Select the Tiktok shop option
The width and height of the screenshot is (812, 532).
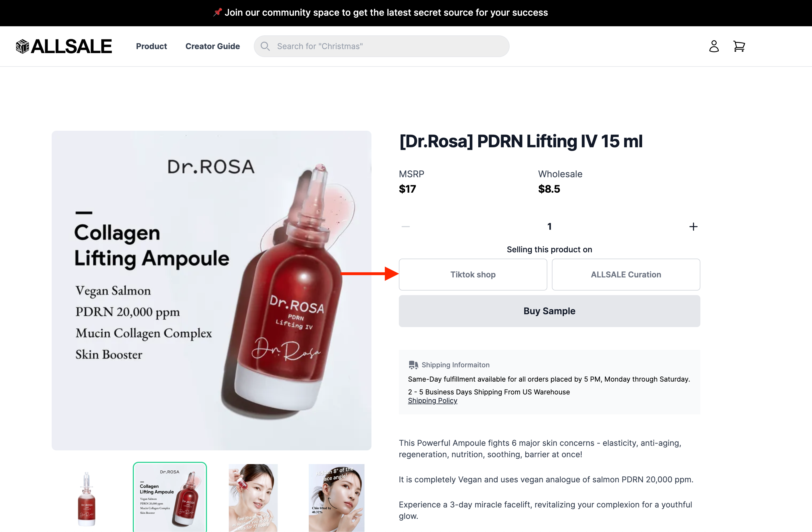pos(473,275)
